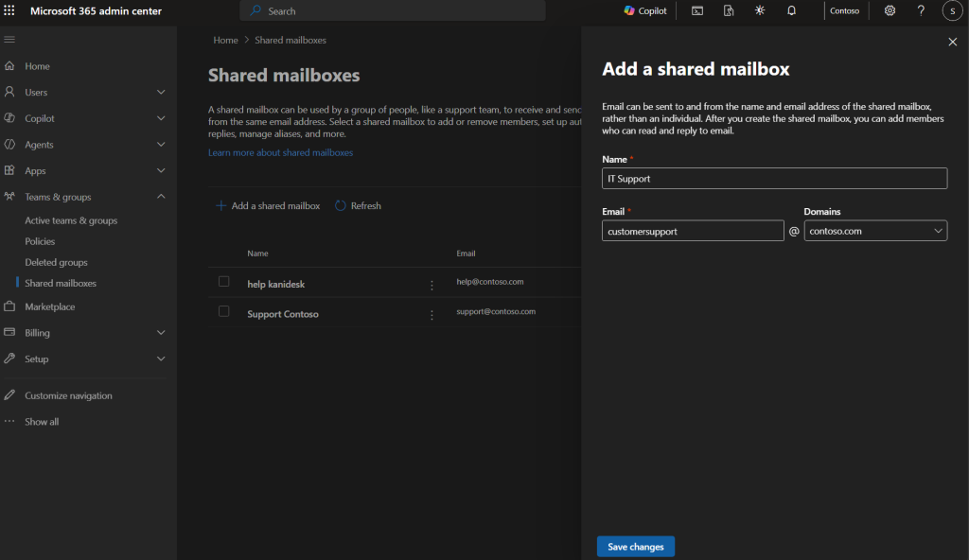Screen dimensions: 969x560
Task: Sort by the Email column header
Action: [466, 254]
